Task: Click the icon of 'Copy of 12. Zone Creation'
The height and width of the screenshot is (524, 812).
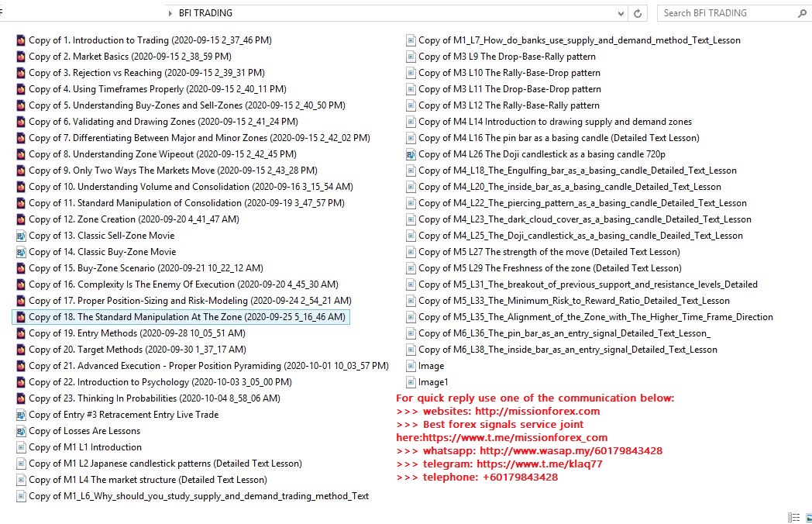Action: pyautogui.click(x=21, y=219)
